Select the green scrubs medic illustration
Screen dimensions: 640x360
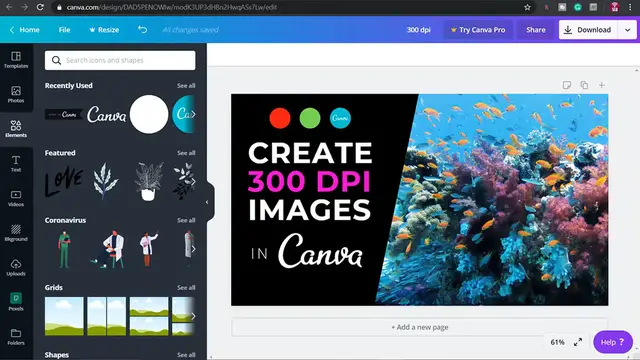64,249
